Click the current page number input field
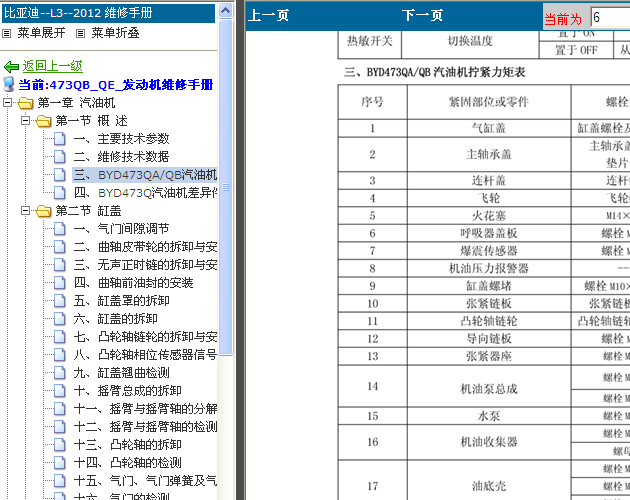Image resolution: width=630 pixels, height=500 pixels. click(x=611, y=17)
